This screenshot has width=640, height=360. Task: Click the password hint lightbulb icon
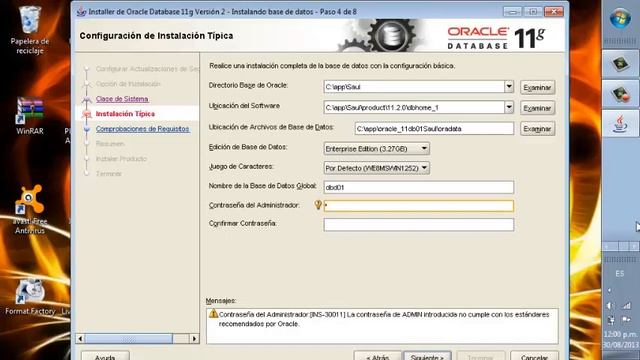(x=318, y=205)
